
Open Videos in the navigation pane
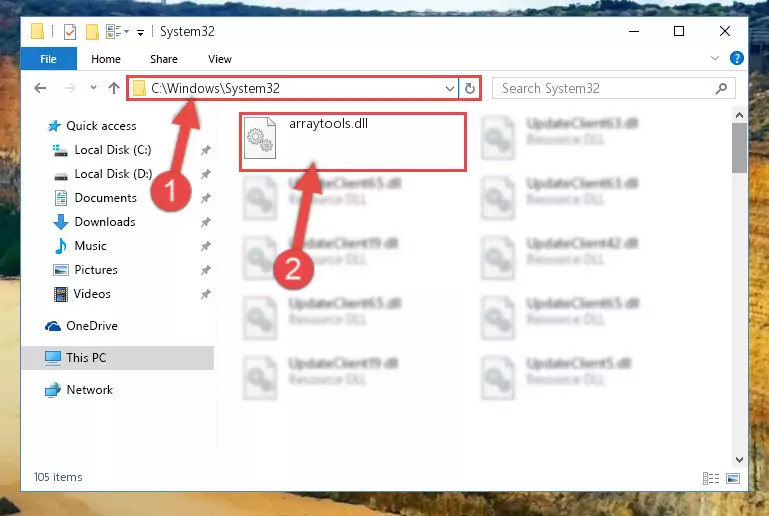pyautogui.click(x=92, y=294)
